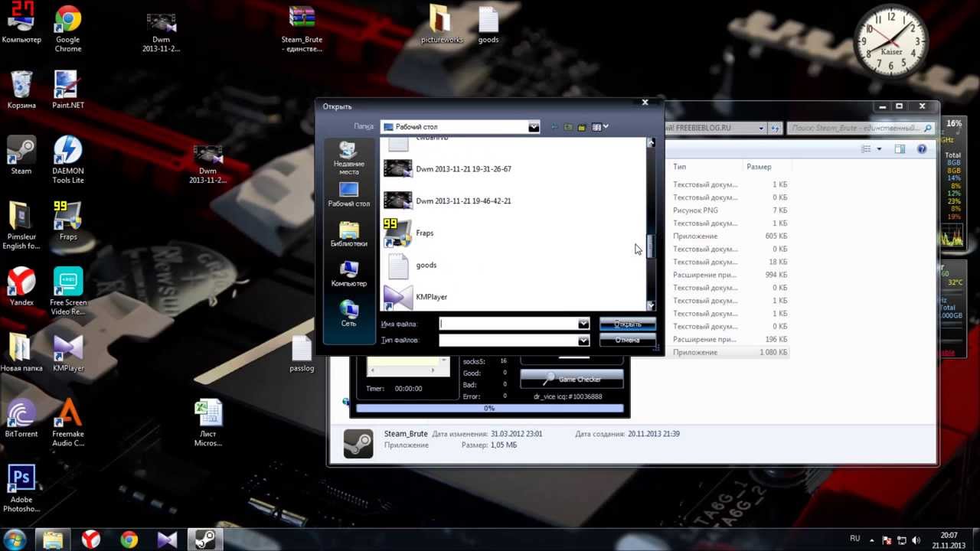Select the Yandex desktop shortcut
Viewport: 980px width, 551px height.
21,287
